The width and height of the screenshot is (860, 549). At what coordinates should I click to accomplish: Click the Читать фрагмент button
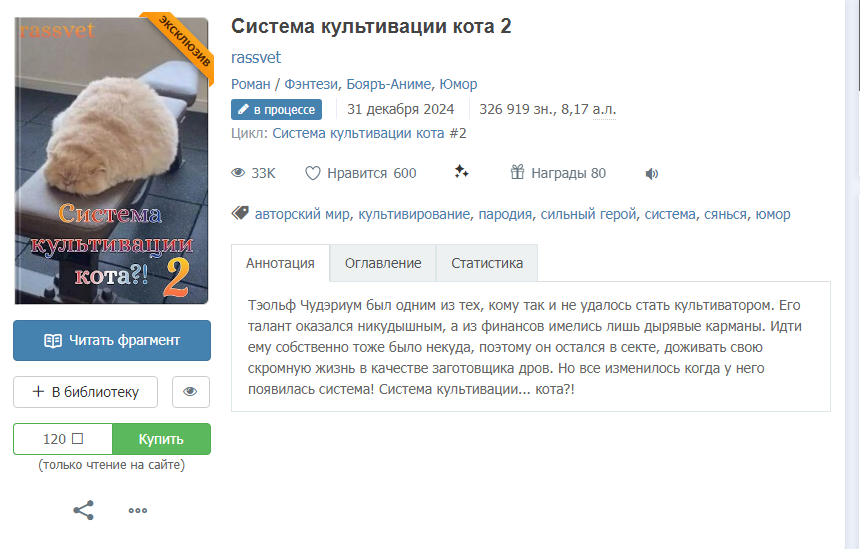(x=112, y=341)
